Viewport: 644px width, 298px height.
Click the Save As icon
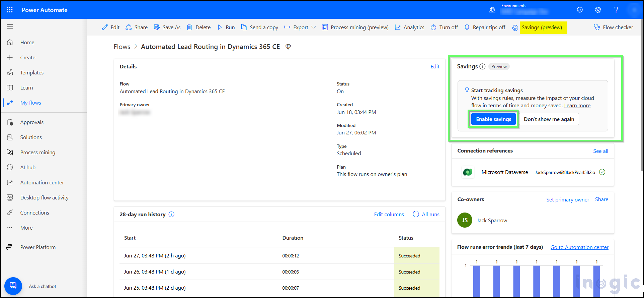(157, 27)
